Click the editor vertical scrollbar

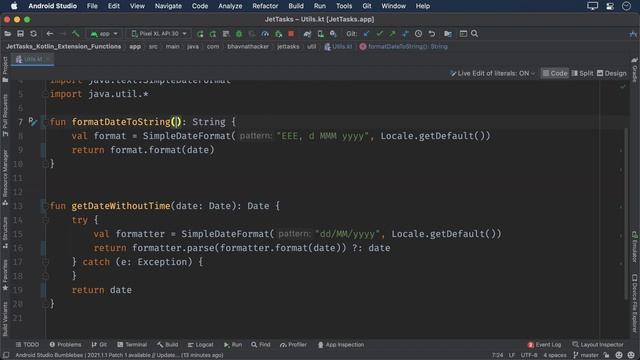(x=626, y=213)
